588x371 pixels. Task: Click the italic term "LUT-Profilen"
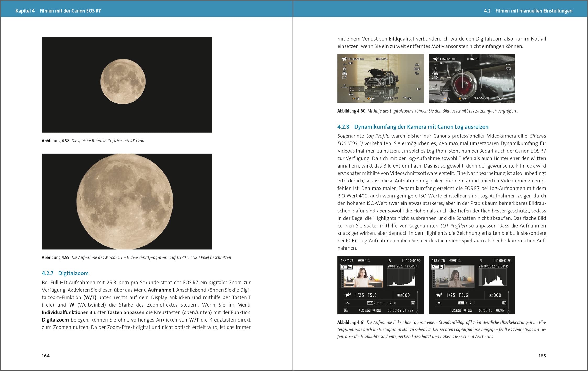tap(454, 226)
